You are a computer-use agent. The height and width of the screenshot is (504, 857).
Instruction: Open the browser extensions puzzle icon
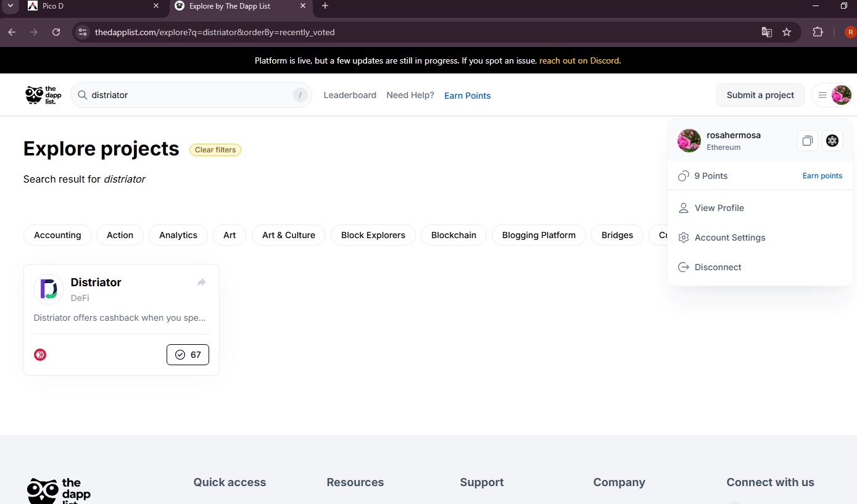pos(818,32)
